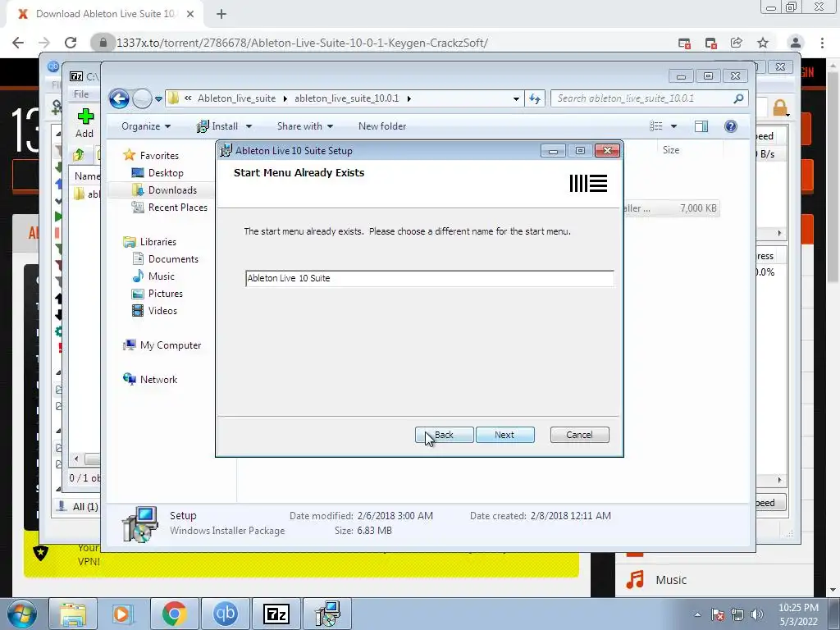The width and height of the screenshot is (840, 630).
Task: Select ableton_live_suite_10.0.1 path segment
Action: (347, 98)
